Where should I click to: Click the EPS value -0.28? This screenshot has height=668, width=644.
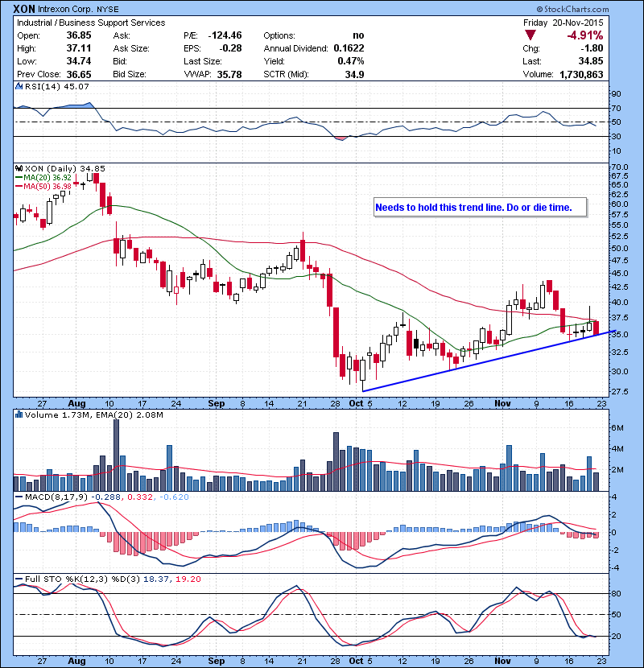(x=230, y=48)
